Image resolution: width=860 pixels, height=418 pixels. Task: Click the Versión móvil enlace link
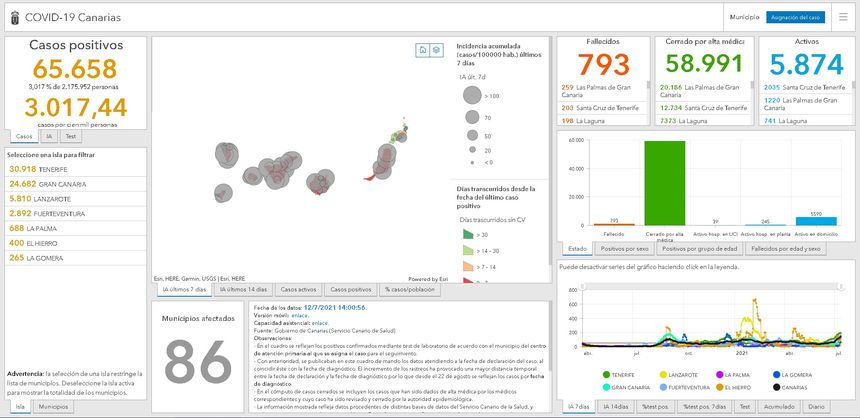coord(300,314)
